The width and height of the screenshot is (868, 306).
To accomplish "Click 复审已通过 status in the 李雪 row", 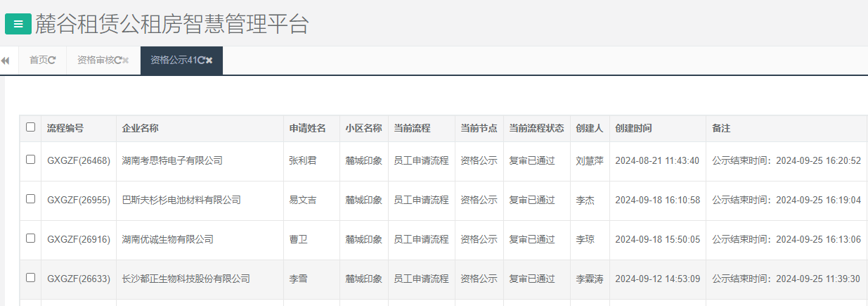I will pos(532,279).
